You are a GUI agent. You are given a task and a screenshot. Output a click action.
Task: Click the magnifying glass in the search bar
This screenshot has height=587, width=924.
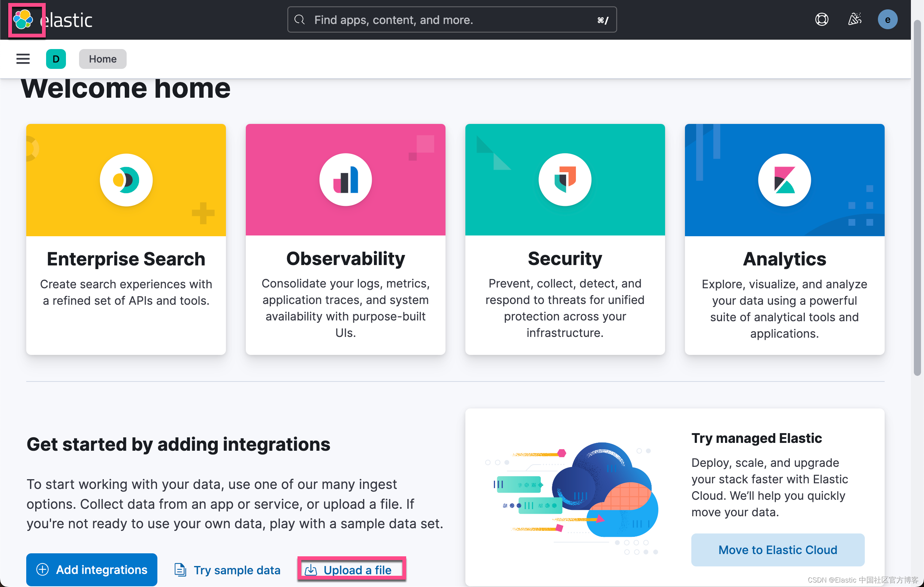pos(300,19)
